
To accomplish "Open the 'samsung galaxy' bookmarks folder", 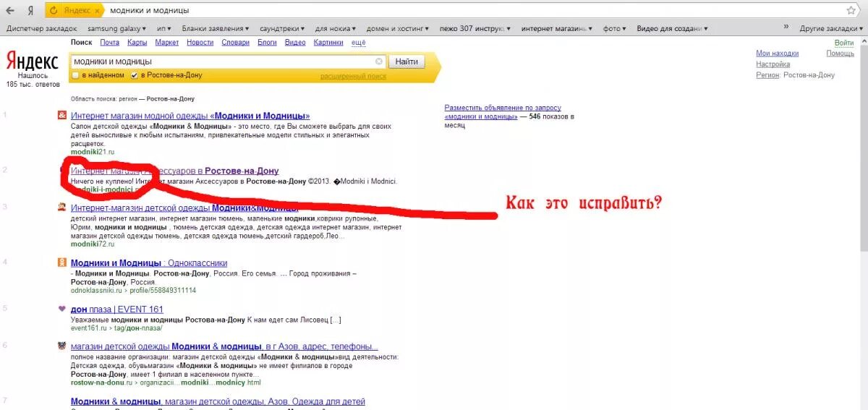I will (116, 29).
